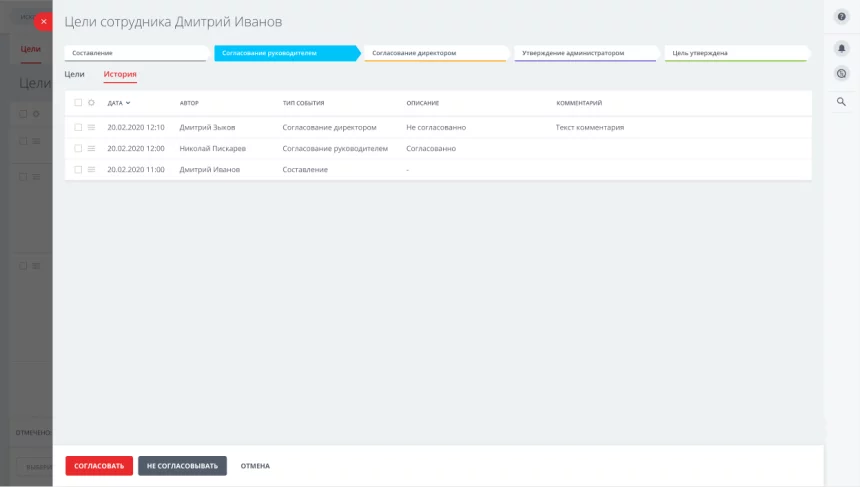Select the Согласование директором stage
The image size is (860, 487).
[x=435, y=53]
